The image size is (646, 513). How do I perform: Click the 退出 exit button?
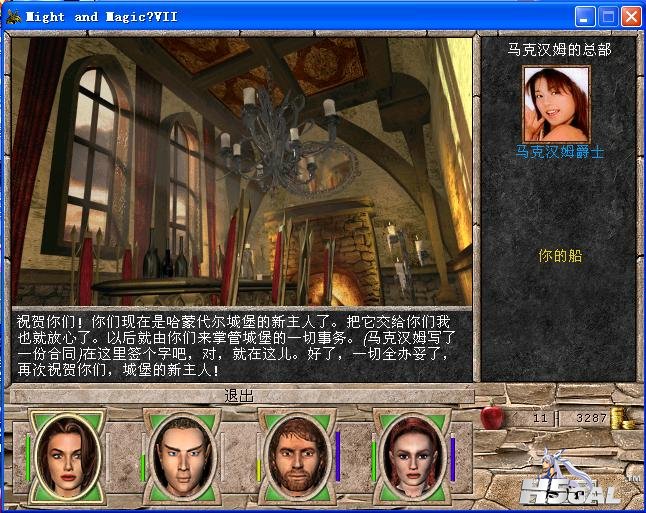click(x=239, y=396)
